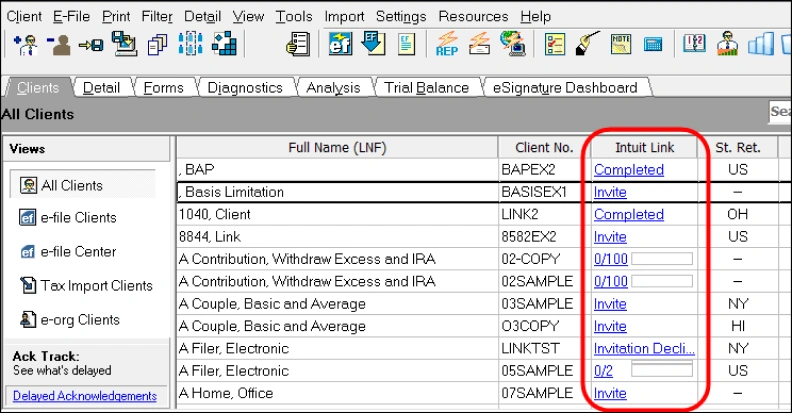Click the yellow checklist with red check icon
The width and height of the screenshot is (792, 414).
point(555,44)
